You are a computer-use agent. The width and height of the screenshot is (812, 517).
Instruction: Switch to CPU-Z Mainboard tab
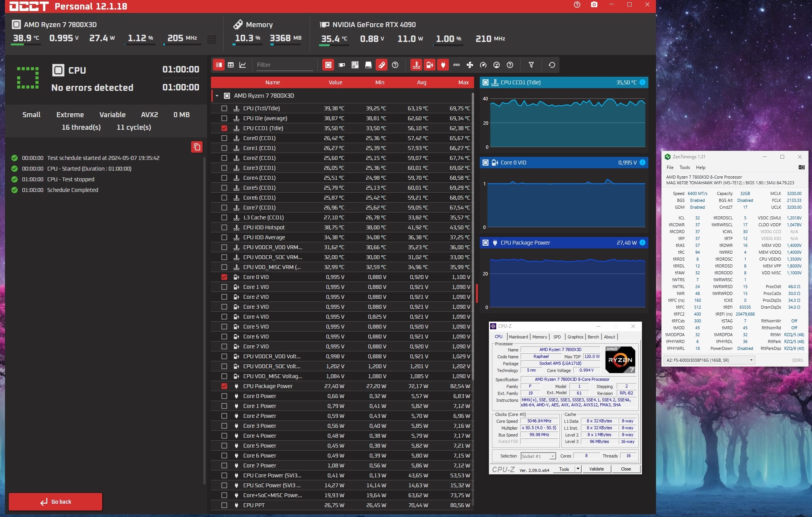518,337
